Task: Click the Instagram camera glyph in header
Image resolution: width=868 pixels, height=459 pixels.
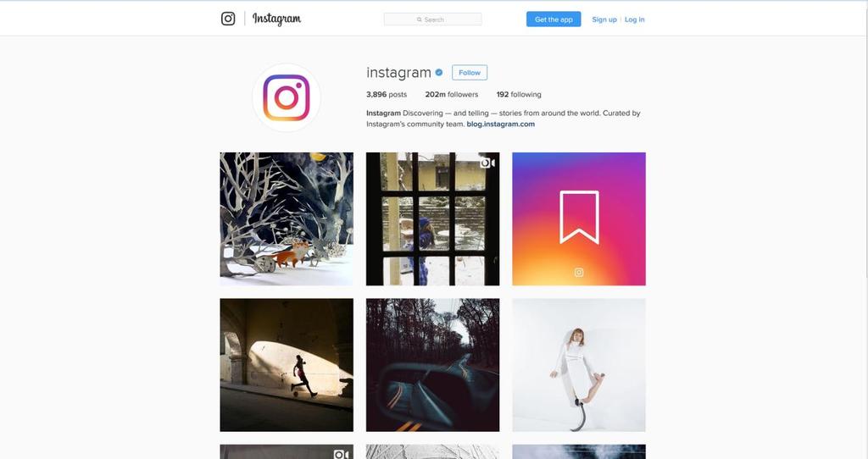Action: [228, 19]
